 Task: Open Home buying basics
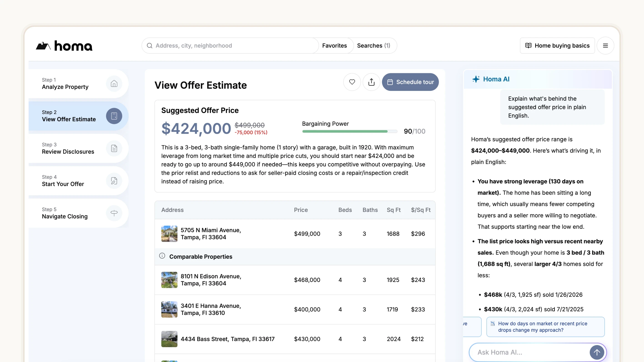click(x=557, y=45)
